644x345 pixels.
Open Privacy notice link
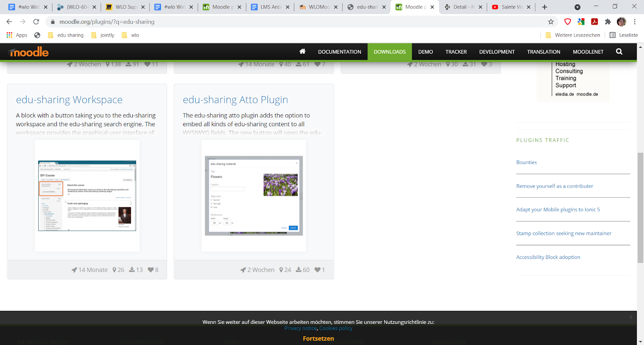point(300,328)
